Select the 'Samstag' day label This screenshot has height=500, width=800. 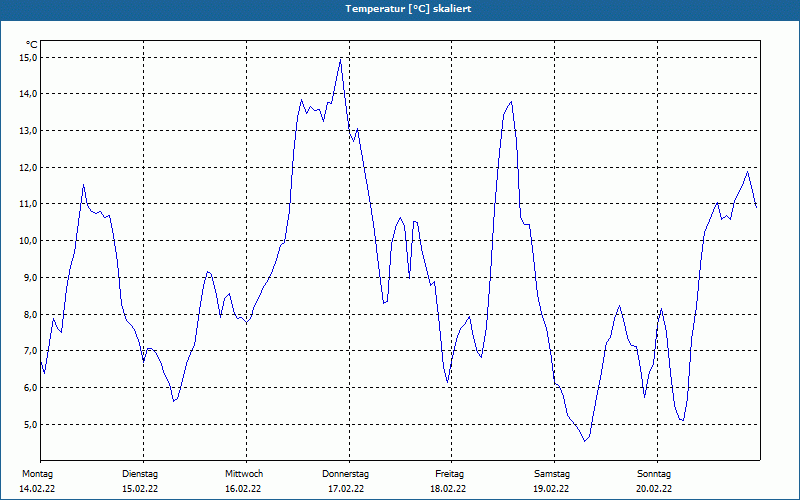click(552, 474)
